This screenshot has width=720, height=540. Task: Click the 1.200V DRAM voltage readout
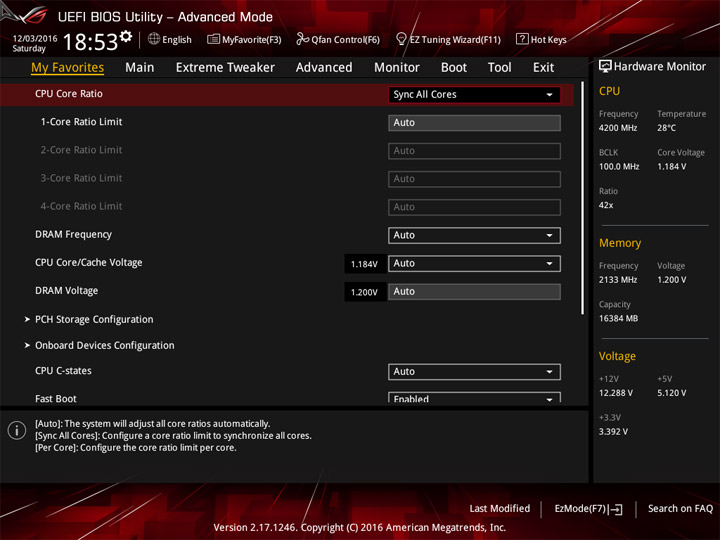coord(364,292)
